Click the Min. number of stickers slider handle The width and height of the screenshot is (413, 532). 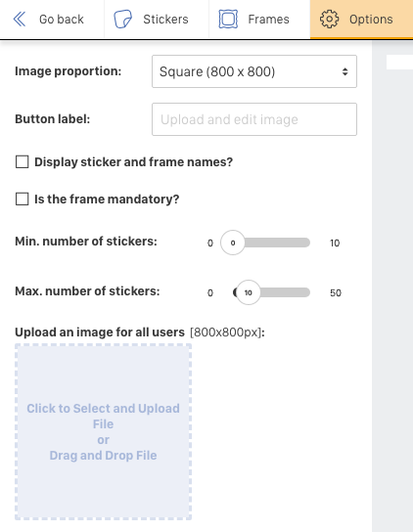coord(233,243)
